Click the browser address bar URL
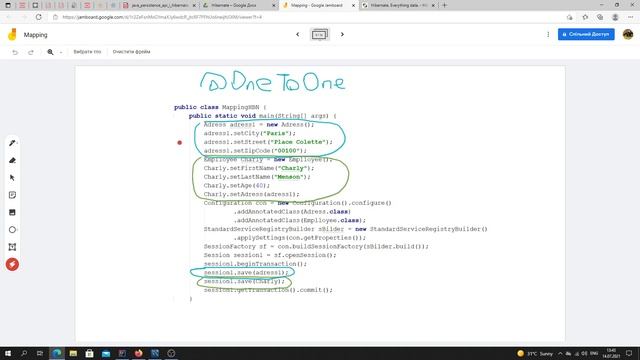The height and width of the screenshot is (360, 640). 162,17
